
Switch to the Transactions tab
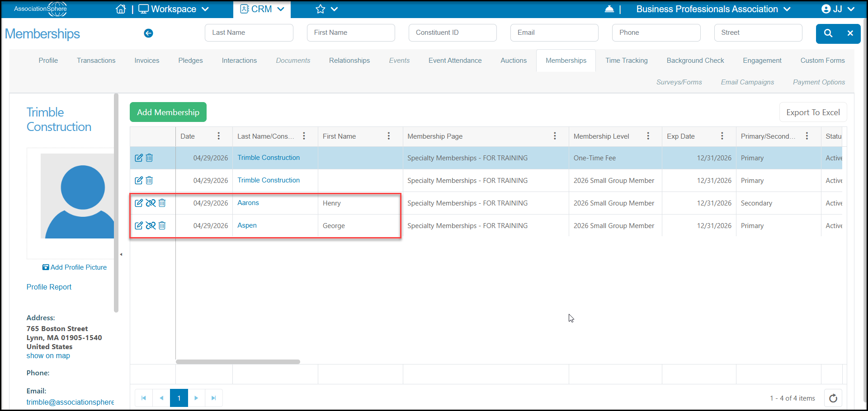coord(96,61)
